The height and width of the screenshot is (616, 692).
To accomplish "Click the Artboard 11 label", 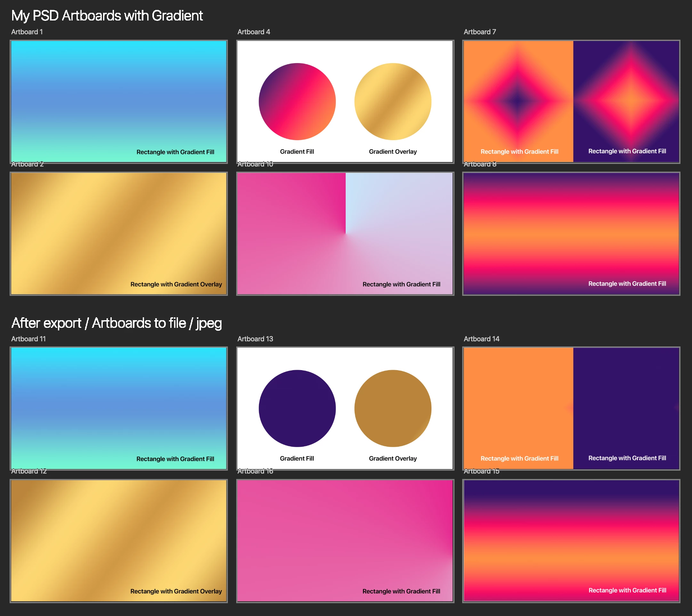I will [x=28, y=339].
